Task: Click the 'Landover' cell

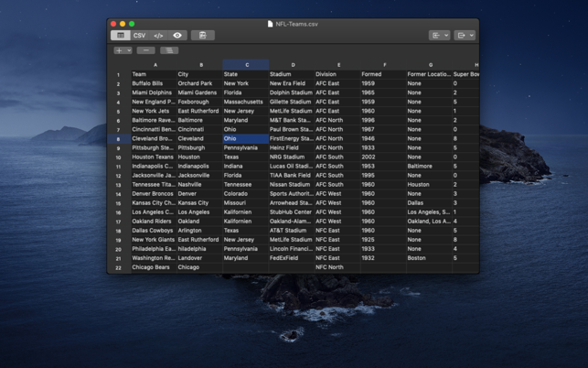Action: coord(200,258)
